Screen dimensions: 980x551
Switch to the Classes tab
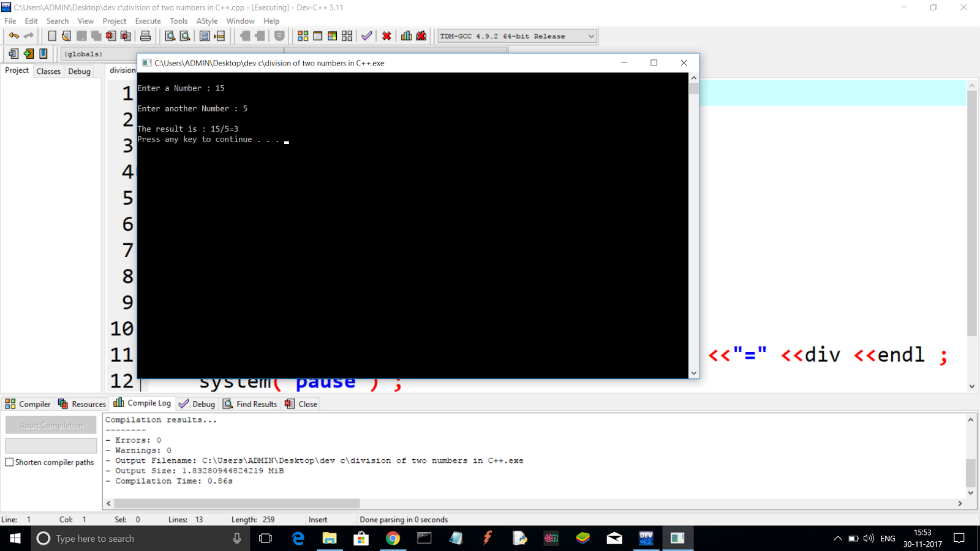(48, 71)
